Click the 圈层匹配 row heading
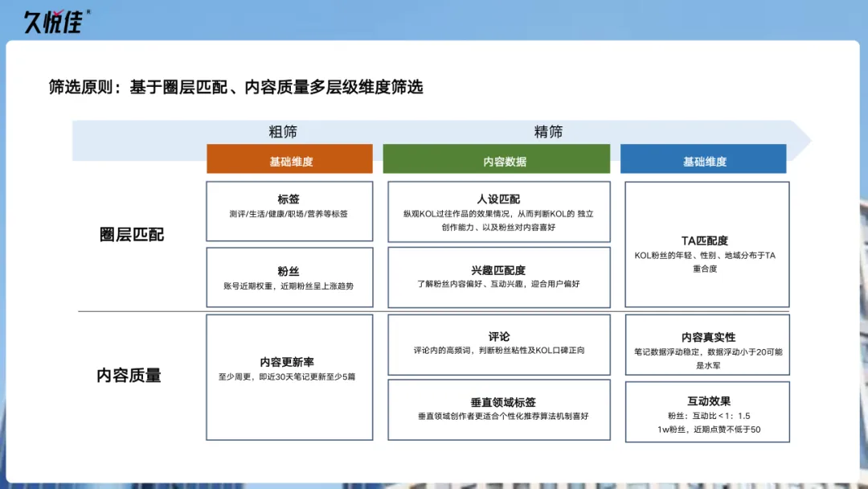The height and width of the screenshot is (489, 868). pyautogui.click(x=132, y=235)
